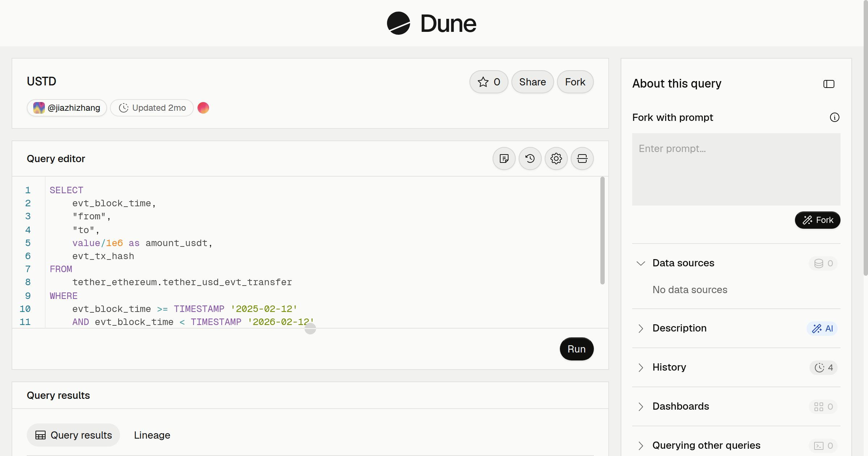Screen dimensions: 868x456
Task: Run the query
Action: 576,349
